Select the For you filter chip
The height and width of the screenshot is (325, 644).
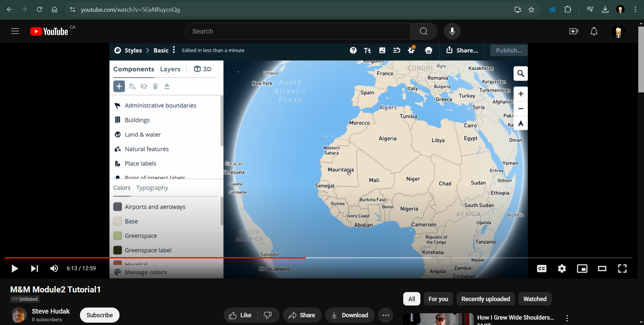438,299
